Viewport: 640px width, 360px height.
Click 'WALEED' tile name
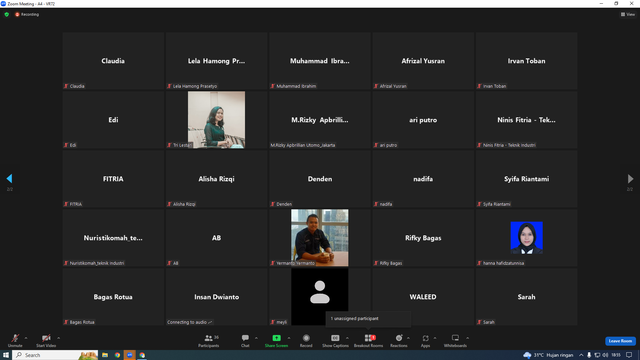[423, 297]
